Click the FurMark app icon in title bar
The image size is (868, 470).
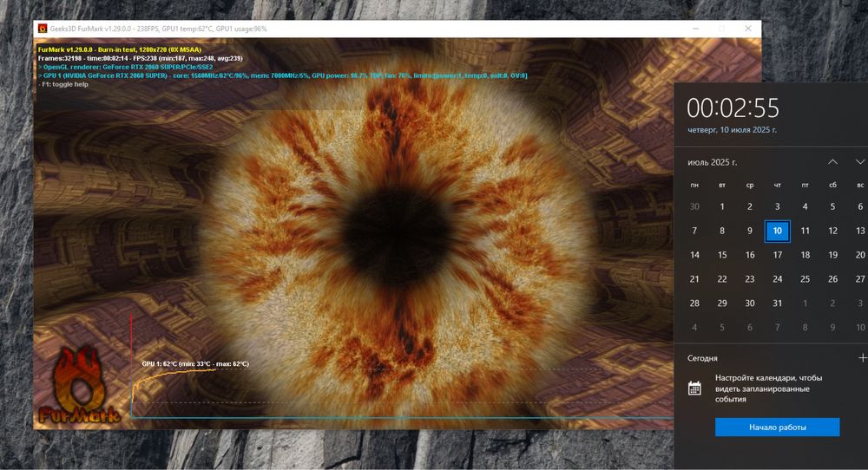pos(43,29)
